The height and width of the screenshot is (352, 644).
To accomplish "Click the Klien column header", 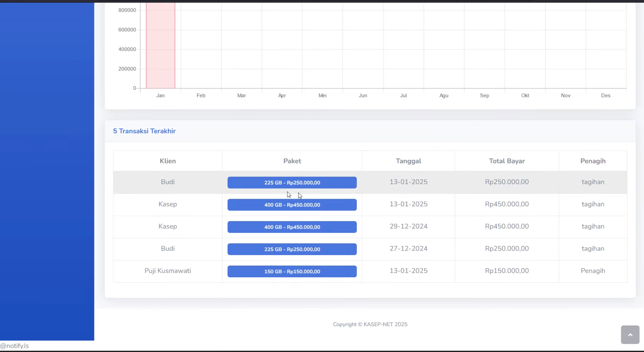I will (x=168, y=161).
